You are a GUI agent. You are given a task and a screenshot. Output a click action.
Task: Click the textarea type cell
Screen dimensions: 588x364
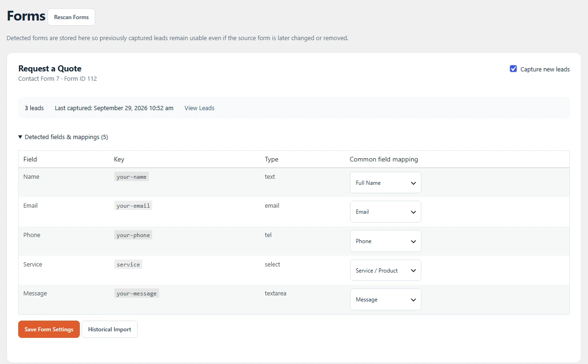[x=275, y=294]
